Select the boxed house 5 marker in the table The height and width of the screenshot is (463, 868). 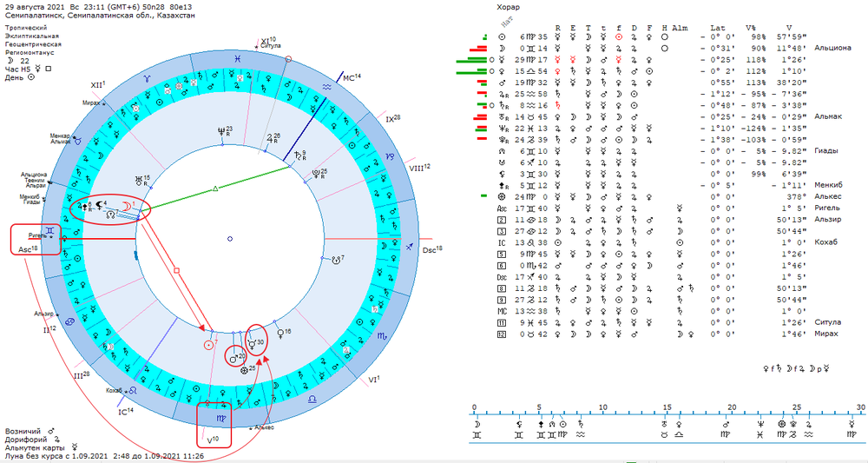coord(502,255)
